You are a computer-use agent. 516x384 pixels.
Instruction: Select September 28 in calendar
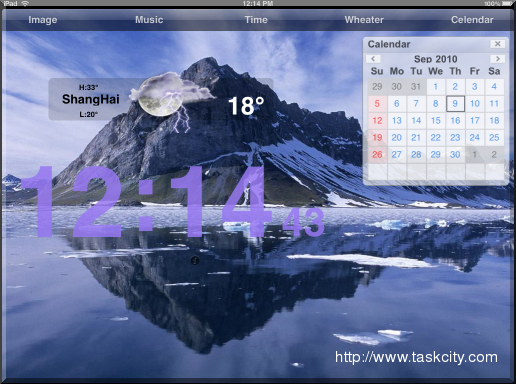(416, 155)
